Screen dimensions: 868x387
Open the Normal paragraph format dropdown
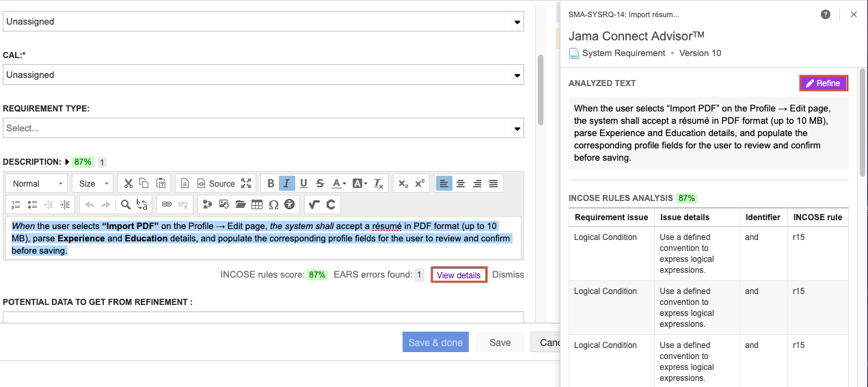click(38, 183)
